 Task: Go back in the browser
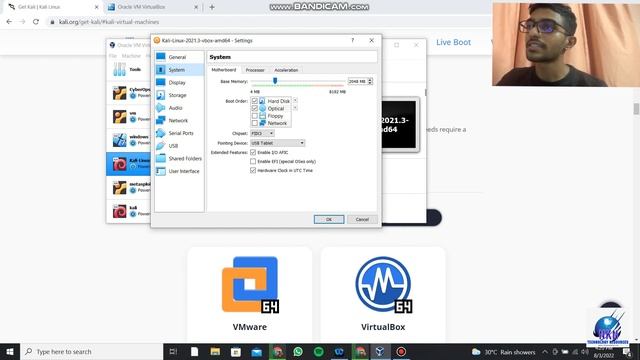click(9, 22)
